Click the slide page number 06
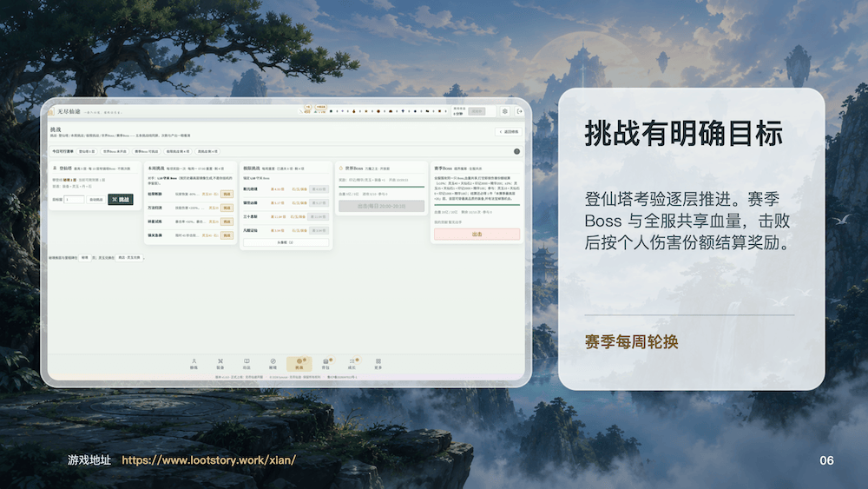This screenshot has height=489, width=868. point(826,460)
